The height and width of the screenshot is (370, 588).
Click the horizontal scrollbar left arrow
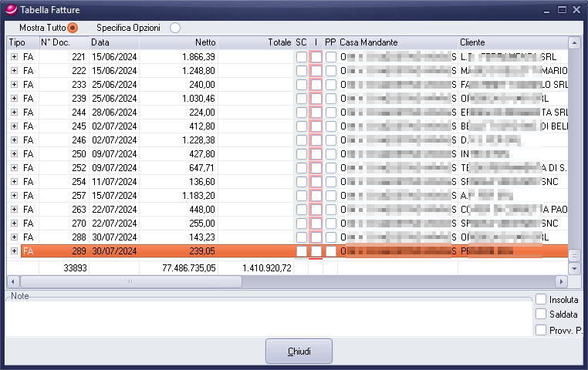[12, 281]
